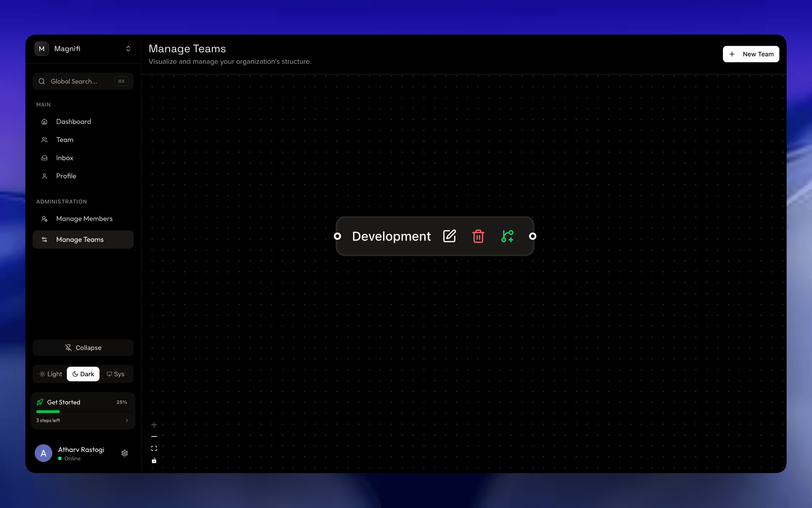
Task: Click the left connector handle of Development node
Action: (337, 236)
